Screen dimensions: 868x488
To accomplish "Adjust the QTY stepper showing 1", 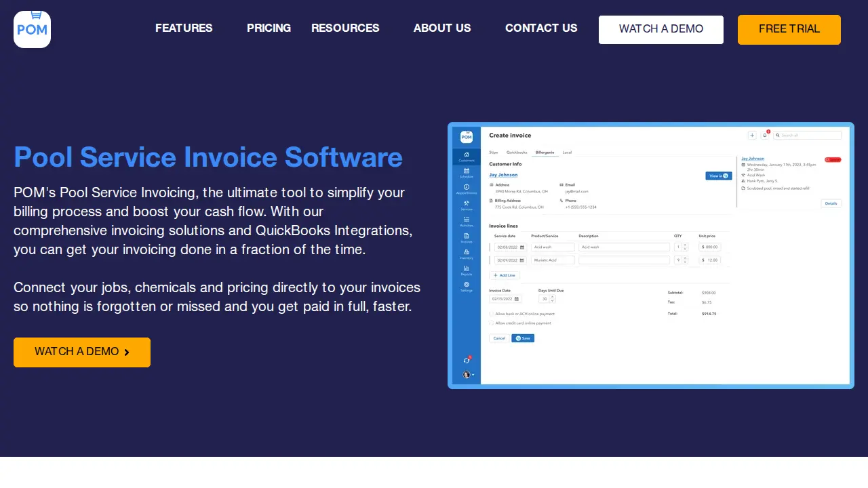I will click(x=681, y=247).
